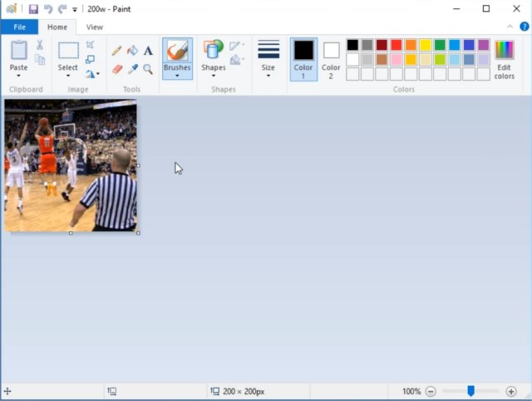Open the File menu
Image resolution: width=532 pixels, height=401 pixels.
click(x=19, y=27)
